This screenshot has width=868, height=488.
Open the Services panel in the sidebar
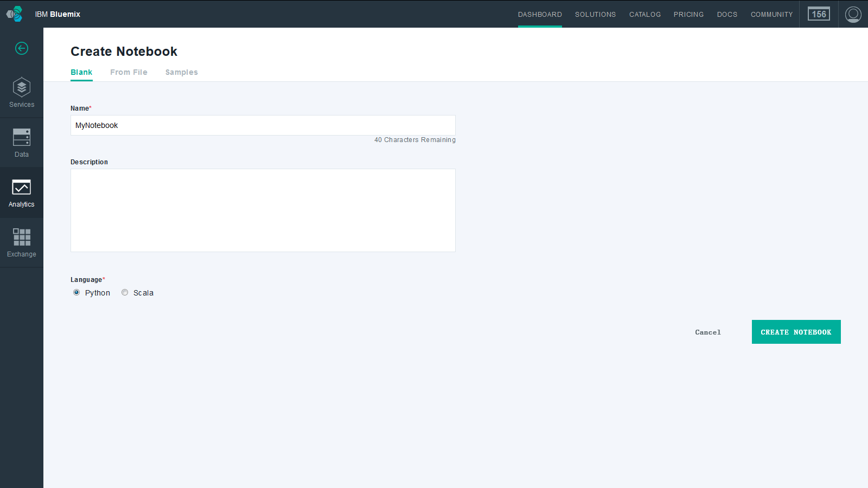tap(22, 92)
